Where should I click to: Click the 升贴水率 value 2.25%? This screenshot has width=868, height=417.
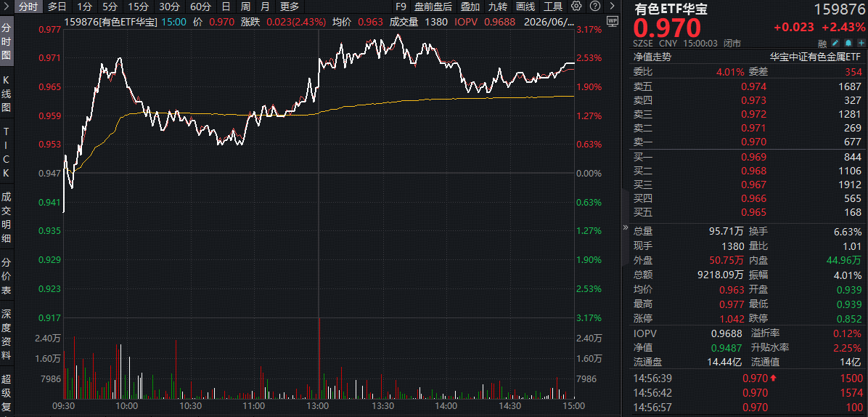[x=847, y=348]
